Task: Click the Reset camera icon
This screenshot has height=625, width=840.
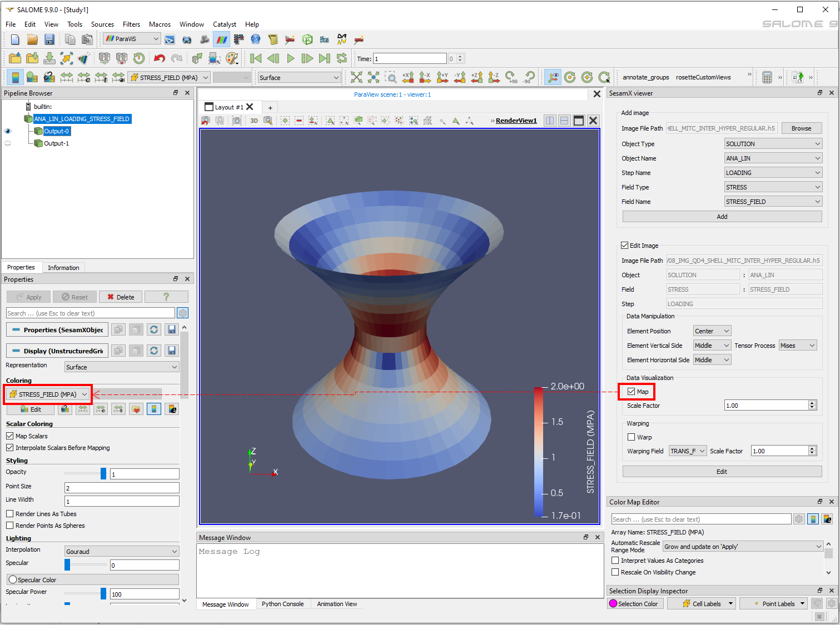Action: 356,77
